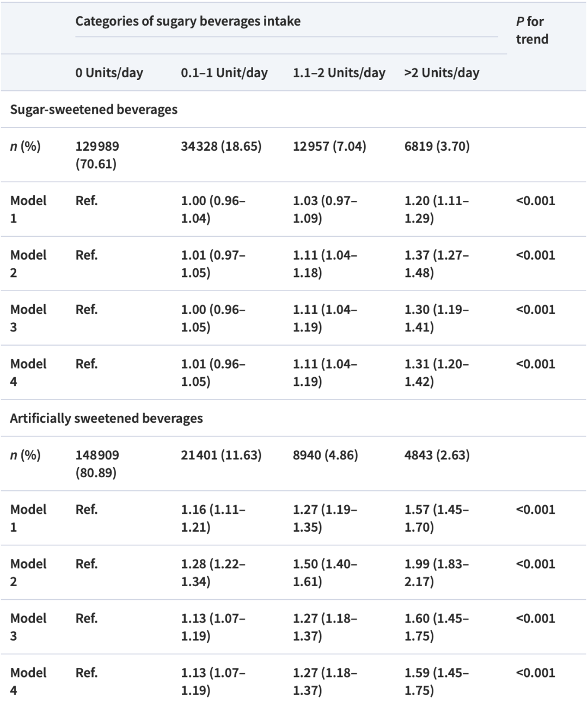Select the value 1.03 (0.97–1.09)
Screen dimensions: 588x707
(324, 209)
